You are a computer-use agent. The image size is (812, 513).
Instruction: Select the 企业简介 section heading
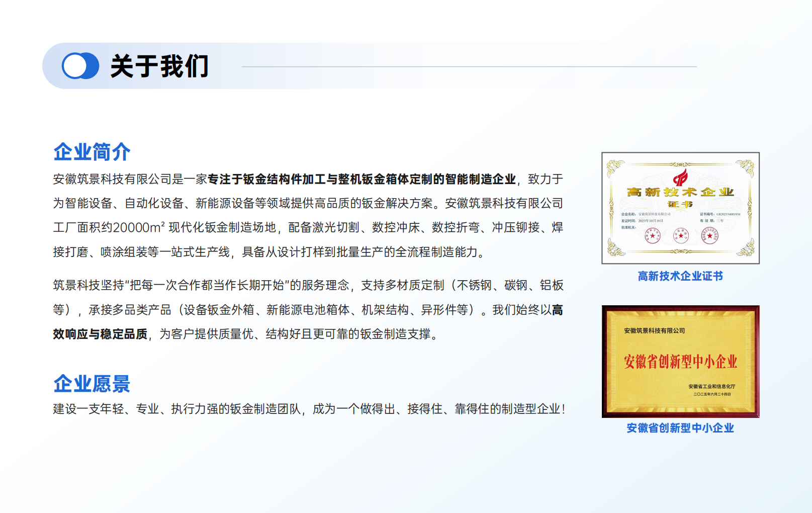click(x=92, y=152)
